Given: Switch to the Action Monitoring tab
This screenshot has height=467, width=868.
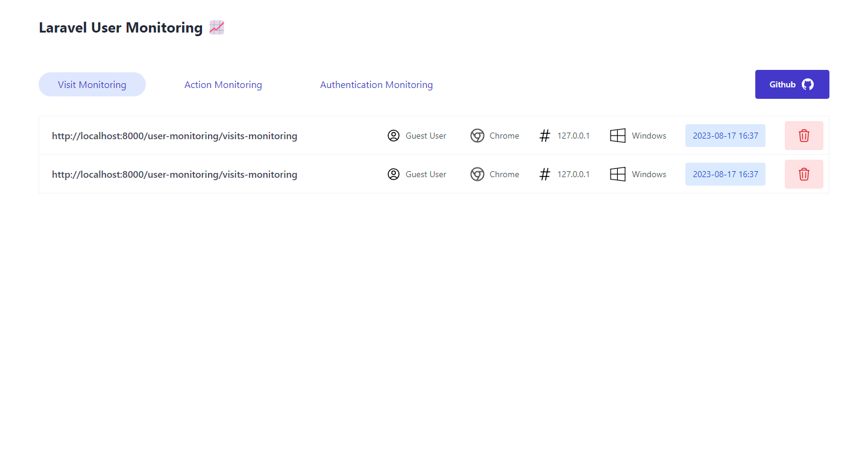Looking at the screenshot, I should pos(223,84).
